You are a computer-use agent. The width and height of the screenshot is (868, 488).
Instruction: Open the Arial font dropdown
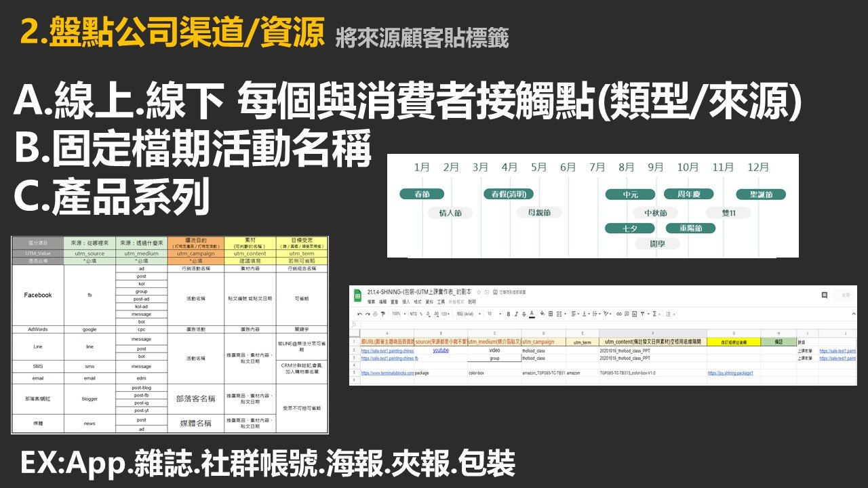pos(468,314)
